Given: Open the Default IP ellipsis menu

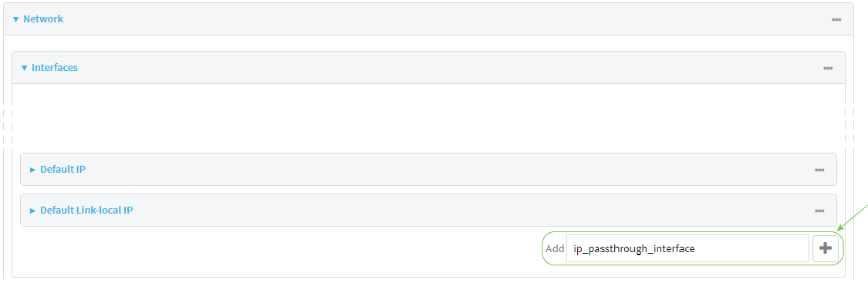Looking at the screenshot, I should point(819,170).
